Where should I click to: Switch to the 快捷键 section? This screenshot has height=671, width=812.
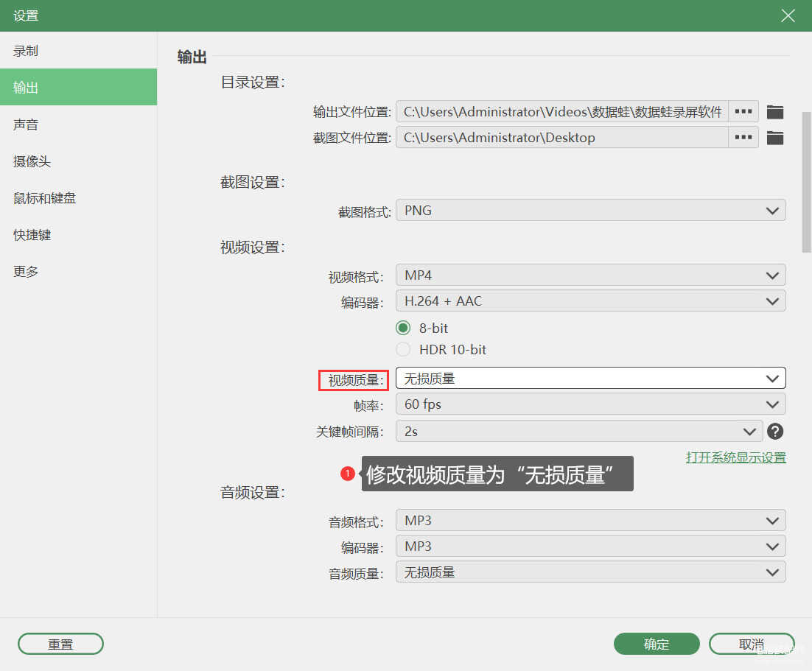tap(78, 234)
